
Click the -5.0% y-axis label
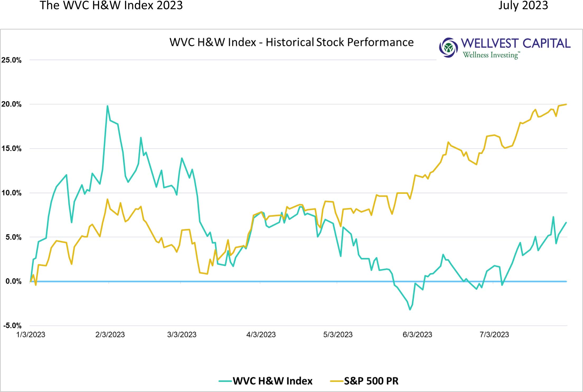12,325
